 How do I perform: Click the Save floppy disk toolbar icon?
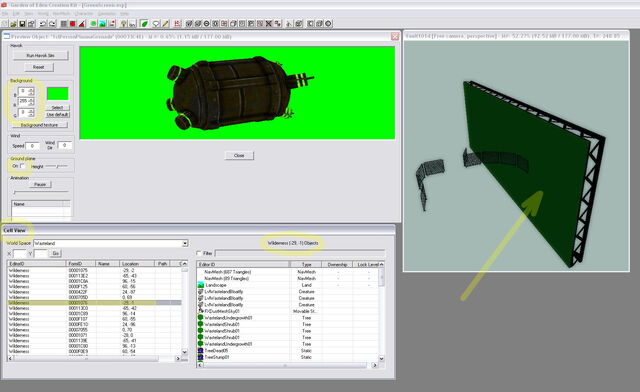click(22, 24)
